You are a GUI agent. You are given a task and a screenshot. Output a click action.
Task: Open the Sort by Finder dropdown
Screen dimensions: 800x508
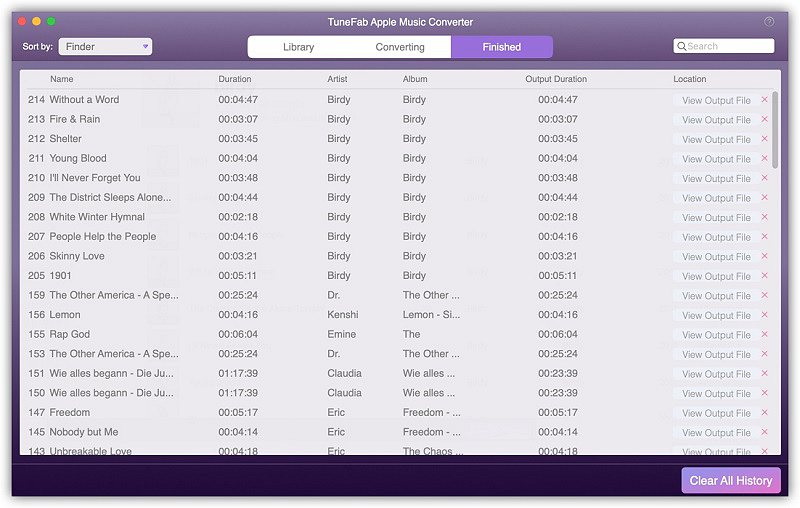click(x=106, y=46)
